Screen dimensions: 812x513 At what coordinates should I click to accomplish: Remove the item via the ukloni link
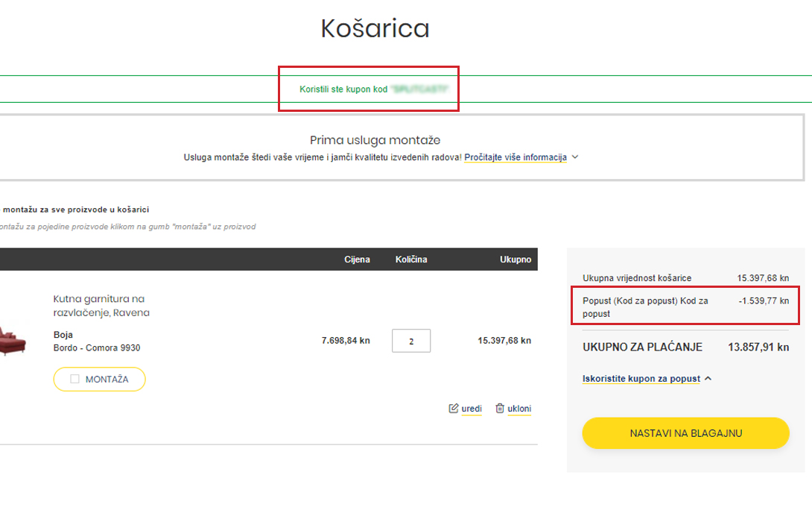tap(519, 409)
